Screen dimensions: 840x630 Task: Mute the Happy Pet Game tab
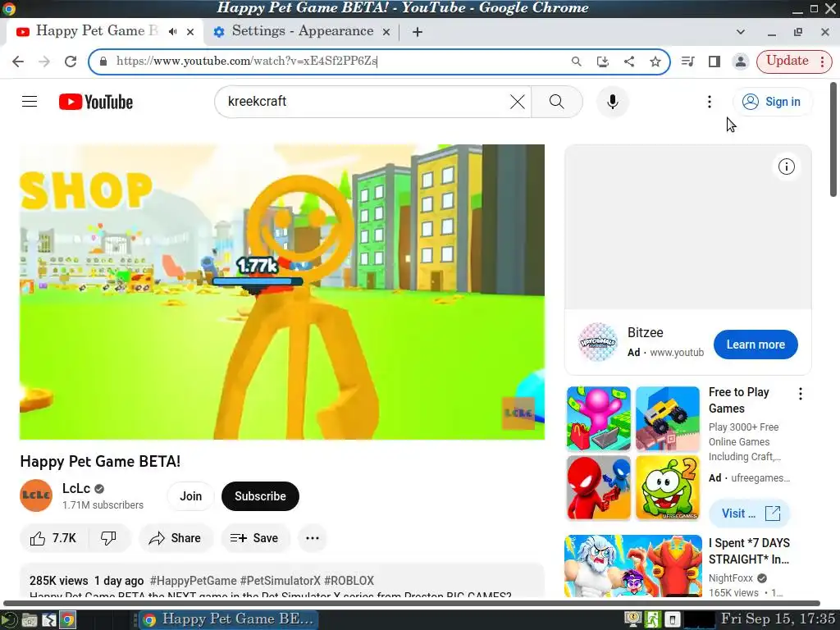(x=172, y=32)
